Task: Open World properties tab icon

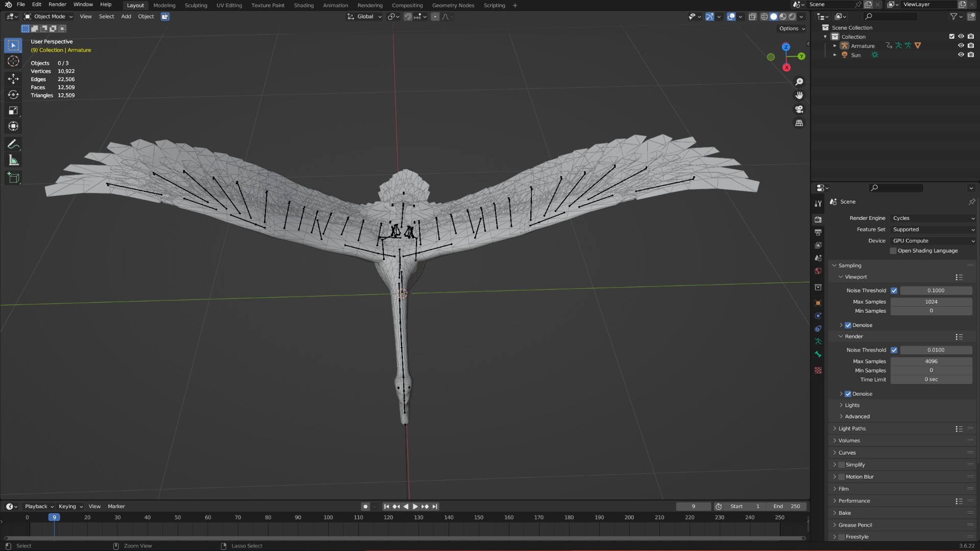Action: (x=818, y=271)
